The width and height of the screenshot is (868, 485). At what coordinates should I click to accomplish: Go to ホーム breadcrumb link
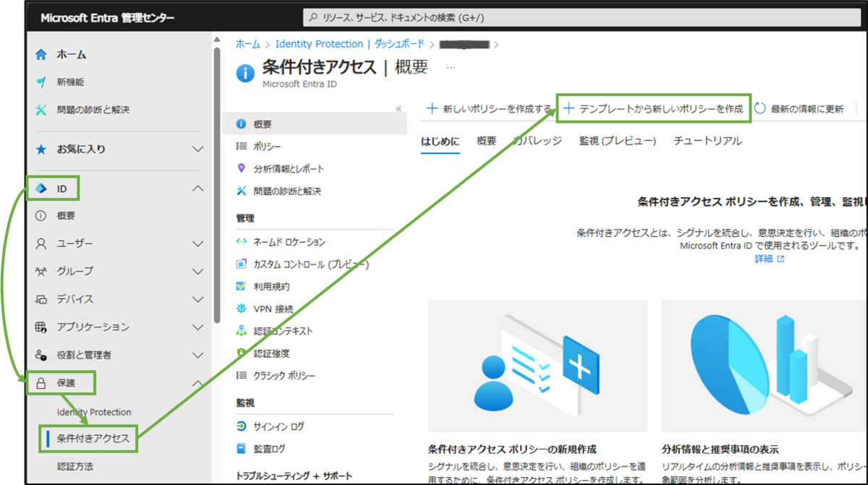pos(248,44)
